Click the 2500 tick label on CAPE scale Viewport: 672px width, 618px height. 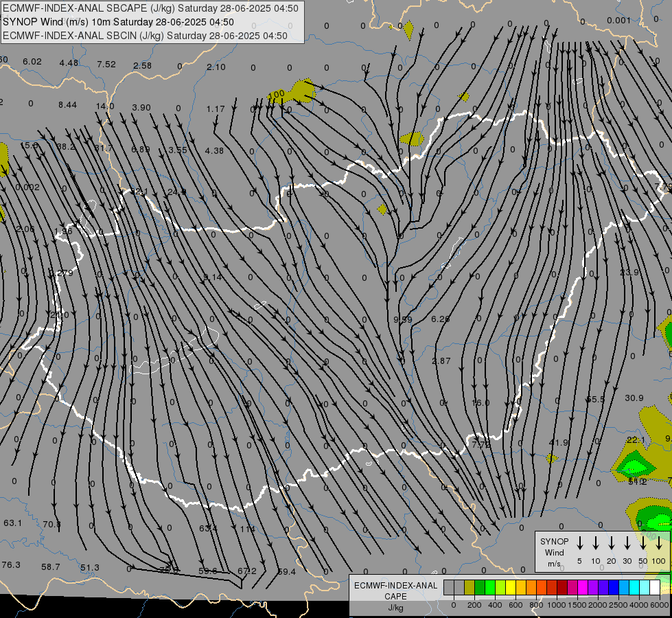(618, 605)
